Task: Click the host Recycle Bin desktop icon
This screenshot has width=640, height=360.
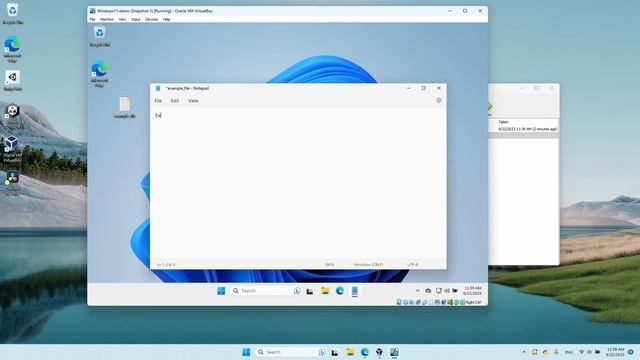Action: click(x=12, y=13)
